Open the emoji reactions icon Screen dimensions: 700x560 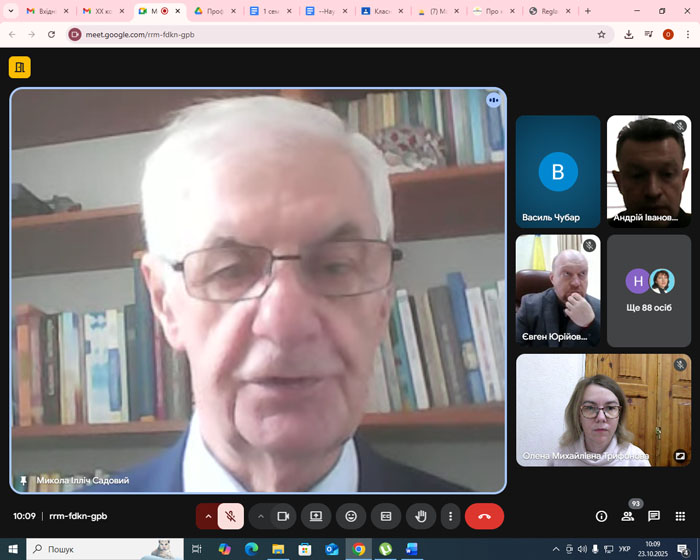pos(351,516)
